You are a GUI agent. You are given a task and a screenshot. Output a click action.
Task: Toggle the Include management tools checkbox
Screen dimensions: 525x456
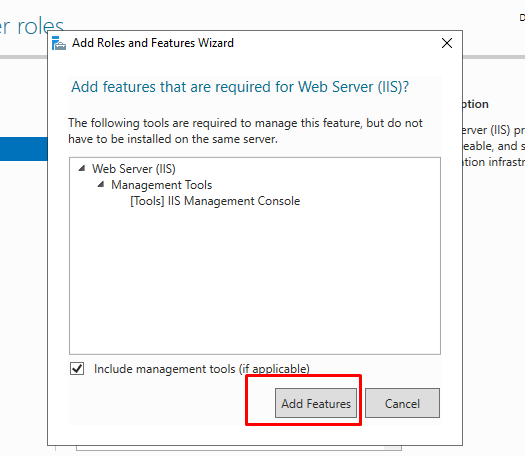pyautogui.click(x=77, y=369)
